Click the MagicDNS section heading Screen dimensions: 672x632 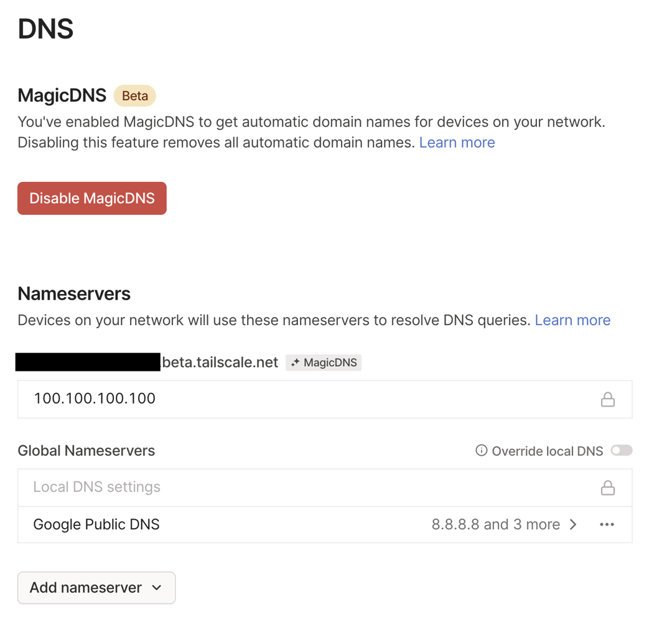coord(62,95)
